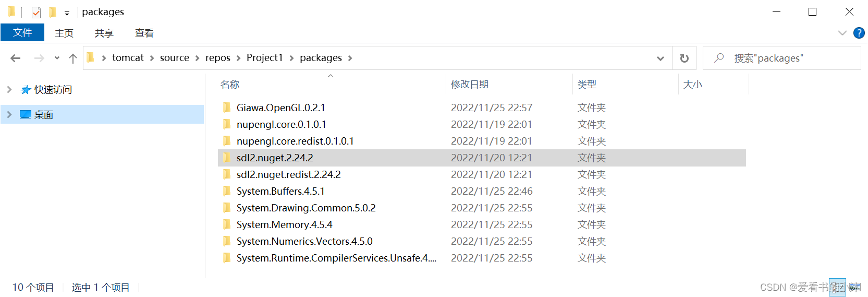868x297 pixels.
Task: Expand the ribbon with the chevron
Action: 842,33
